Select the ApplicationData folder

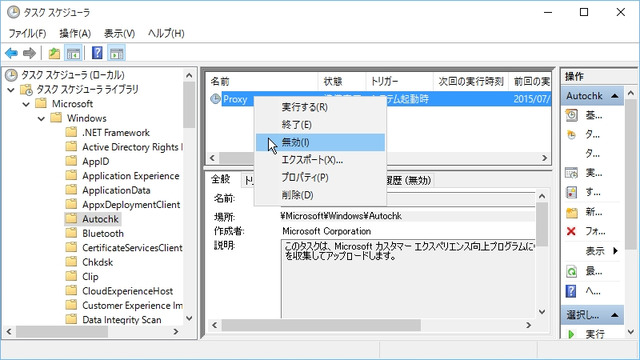116,190
